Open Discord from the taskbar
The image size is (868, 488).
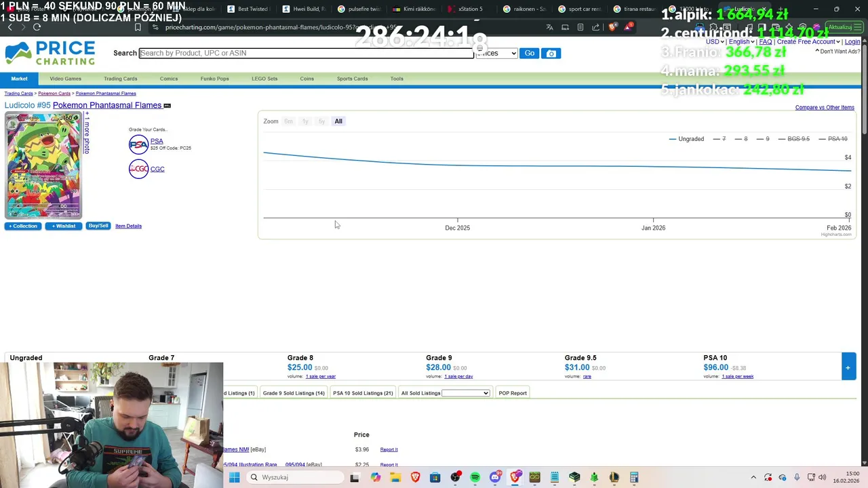coord(495,477)
